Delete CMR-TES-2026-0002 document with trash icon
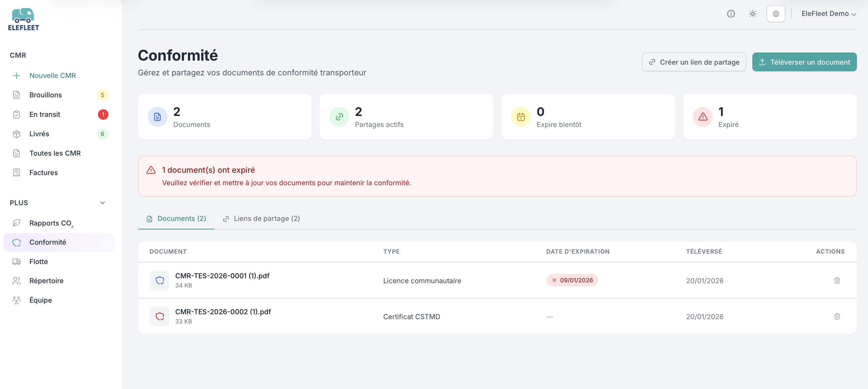Viewport: 868px width, 389px height. (x=837, y=317)
